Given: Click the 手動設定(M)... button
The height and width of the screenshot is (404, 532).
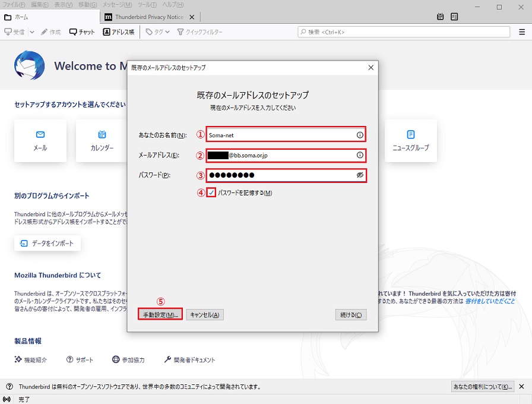Looking at the screenshot, I should [x=160, y=315].
